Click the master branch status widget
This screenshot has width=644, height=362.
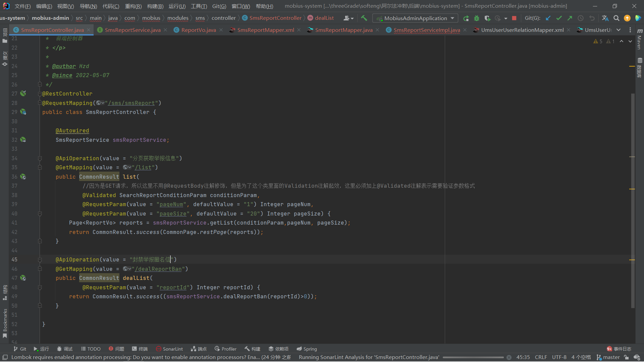pyautogui.click(x=608, y=357)
